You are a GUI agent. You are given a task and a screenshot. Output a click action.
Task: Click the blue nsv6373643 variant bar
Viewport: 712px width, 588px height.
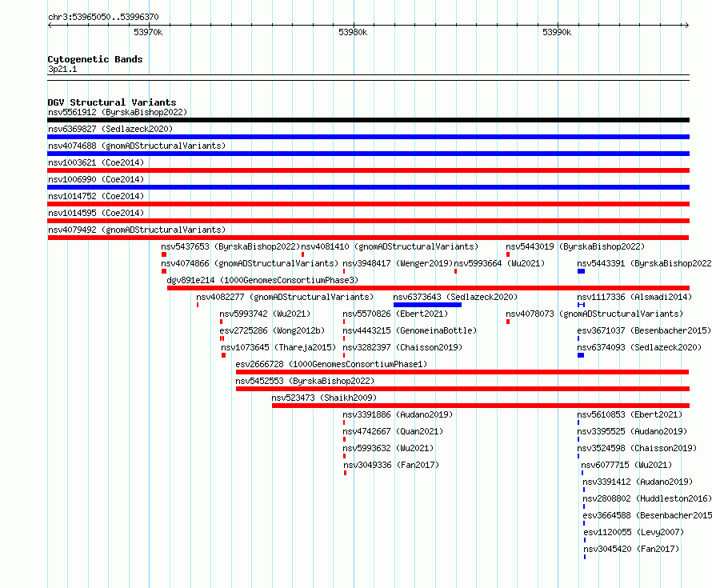point(428,305)
